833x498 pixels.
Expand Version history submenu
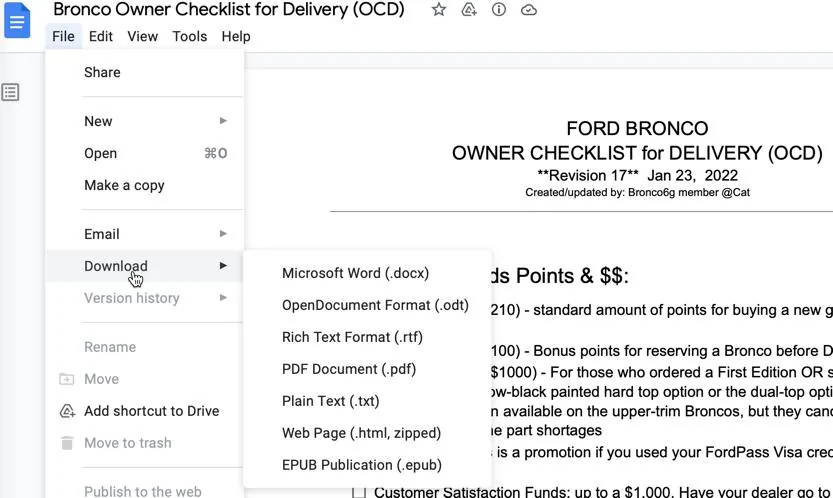pos(144,298)
